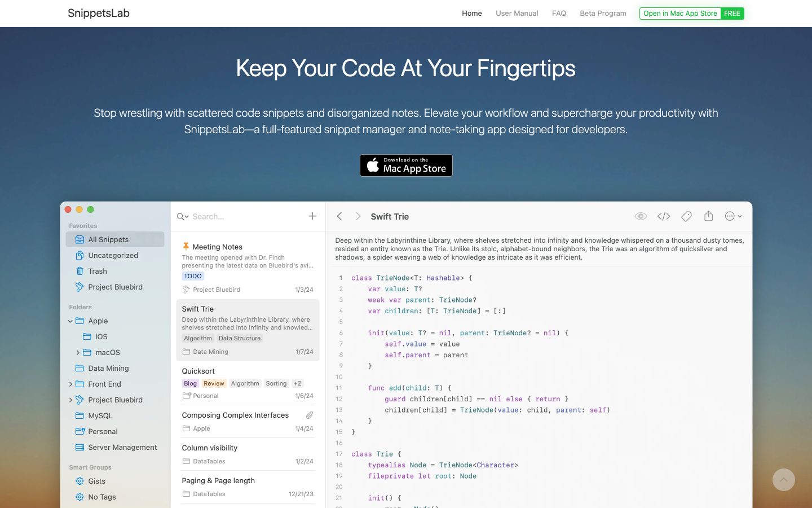The width and height of the screenshot is (812, 508).
Task: Open the tag icon in snippet toolbar
Action: coord(686,216)
